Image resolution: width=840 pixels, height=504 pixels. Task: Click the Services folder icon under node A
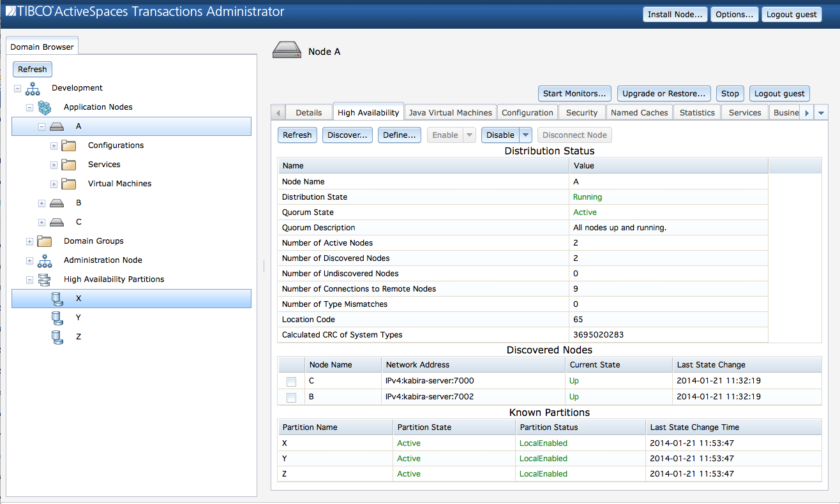(x=68, y=165)
